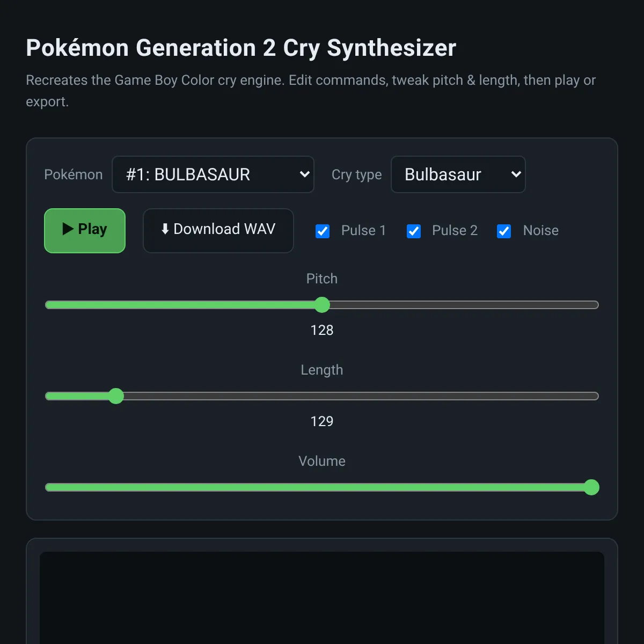644x644 pixels.
Task: Expand the Bulbasaur cry type dropdown
Action: click(458, 174)
